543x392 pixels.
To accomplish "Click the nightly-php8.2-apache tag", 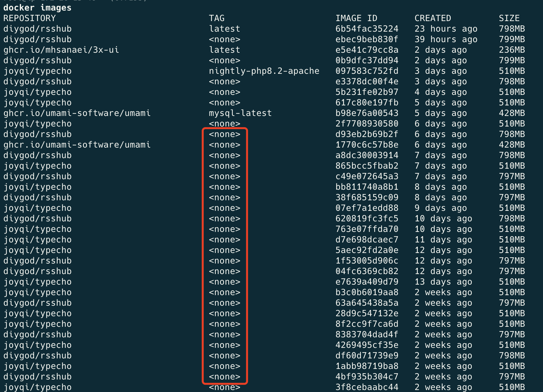I will pyautogui.click(x=264, y=71).
